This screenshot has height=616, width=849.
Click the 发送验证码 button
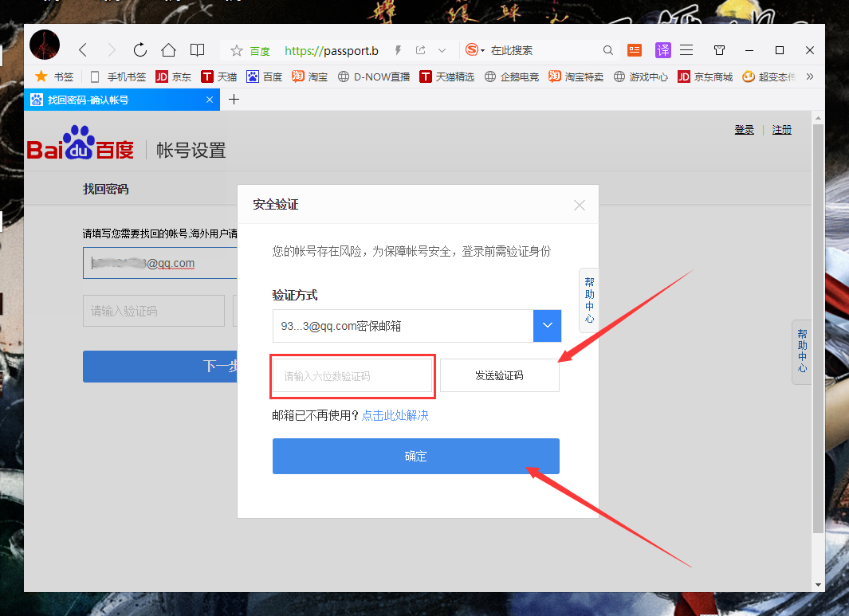499,375
